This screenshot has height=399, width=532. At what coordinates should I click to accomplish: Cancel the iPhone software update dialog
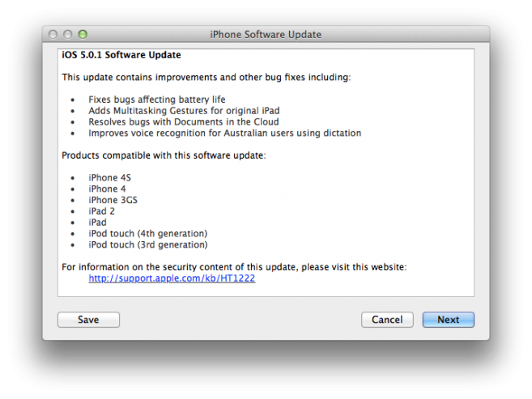pyautogui.click(x=387, y=320)
